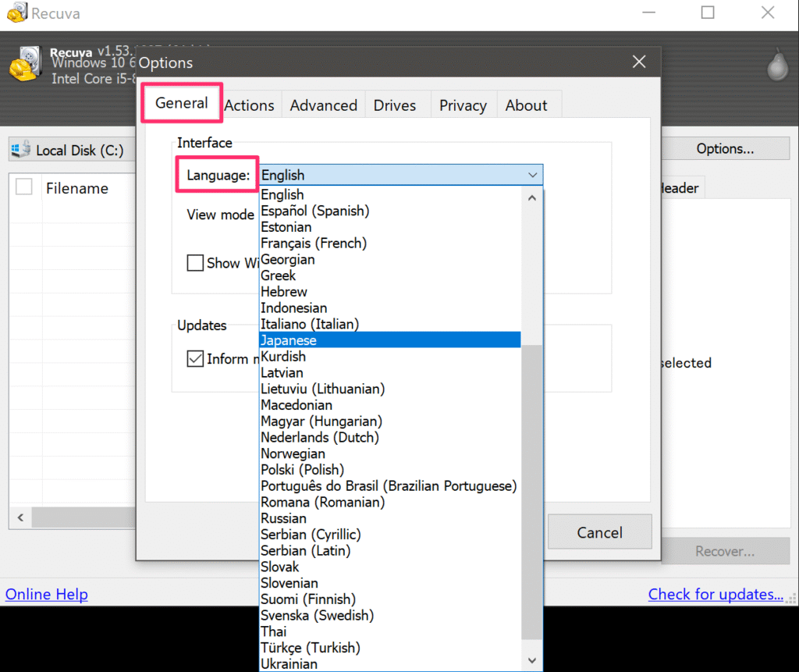Click the language list scroll up arrow
The height and width of the screenshot is (672, 799).
pos(532,197)
